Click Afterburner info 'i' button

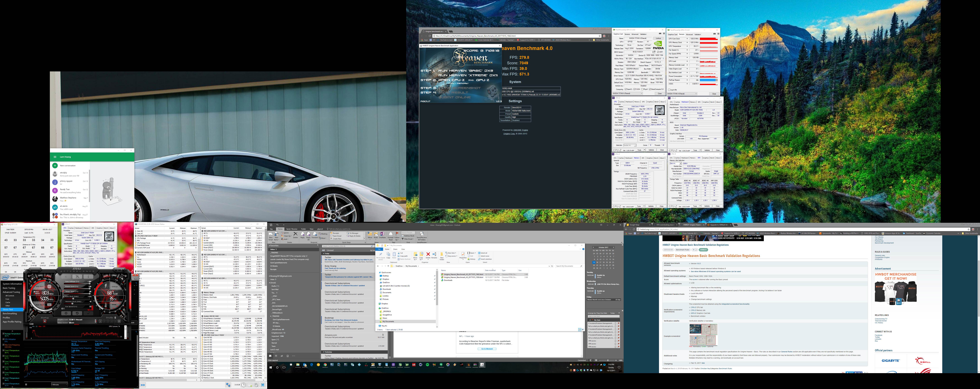click(x=88, y=277)
